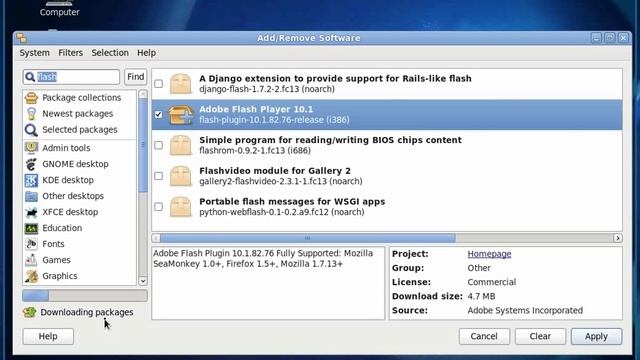Open the Computer desktop icon
640x360 pixels.
[x=59, y=8]
